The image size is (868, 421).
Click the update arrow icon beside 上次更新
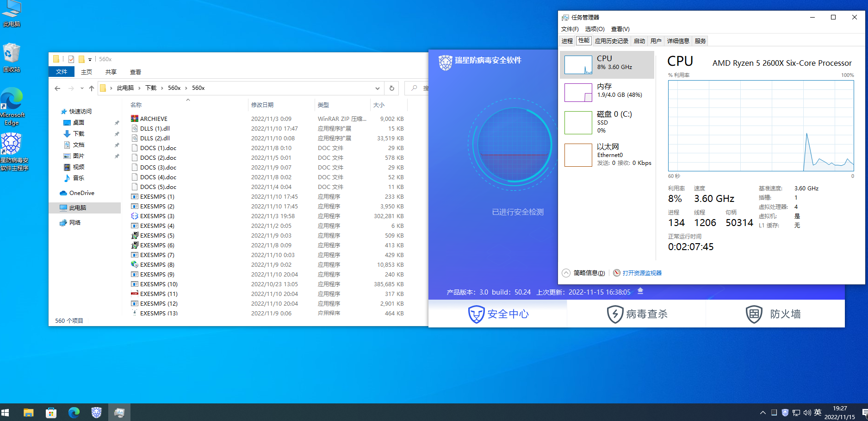pos(640,291)
